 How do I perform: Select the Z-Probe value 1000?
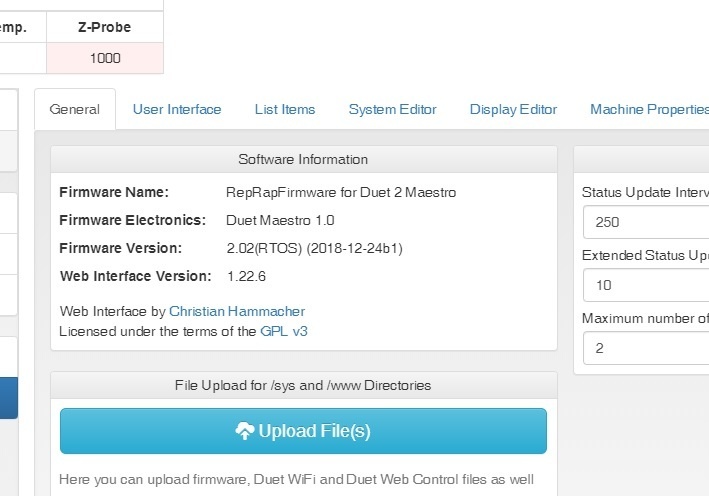click(105, 58)
